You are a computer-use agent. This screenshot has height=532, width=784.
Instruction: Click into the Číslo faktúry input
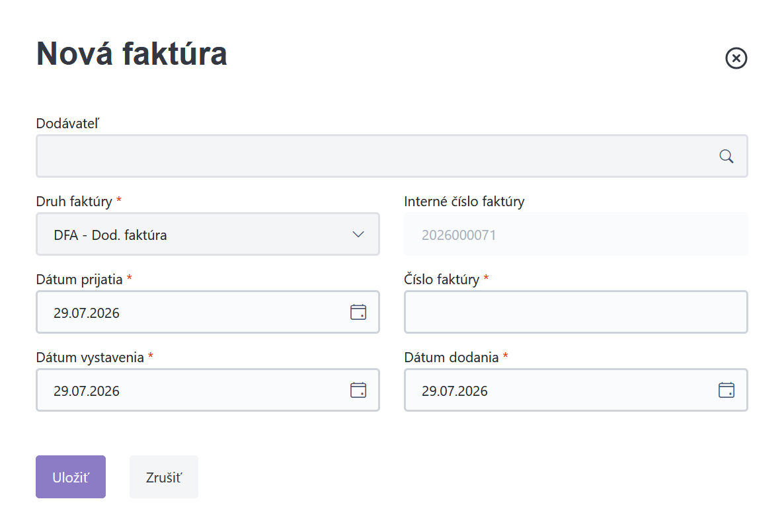click(x=576, y=312)
